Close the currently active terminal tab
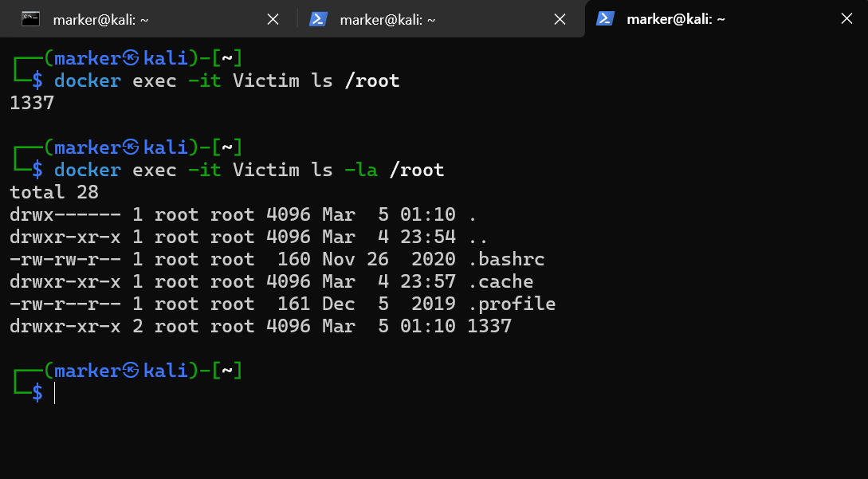Image resolution: width=868 pixels, height=479 pixels. pos(846,19)
